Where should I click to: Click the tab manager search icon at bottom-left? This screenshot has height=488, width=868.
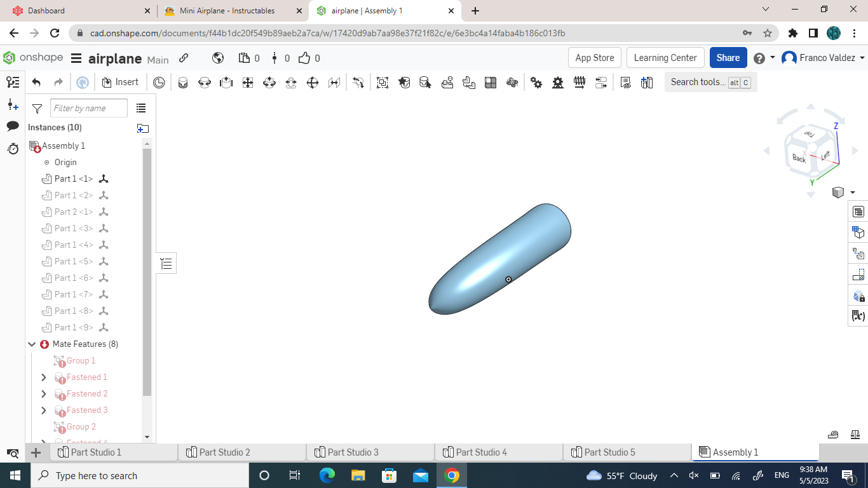(x=13, y=453)
